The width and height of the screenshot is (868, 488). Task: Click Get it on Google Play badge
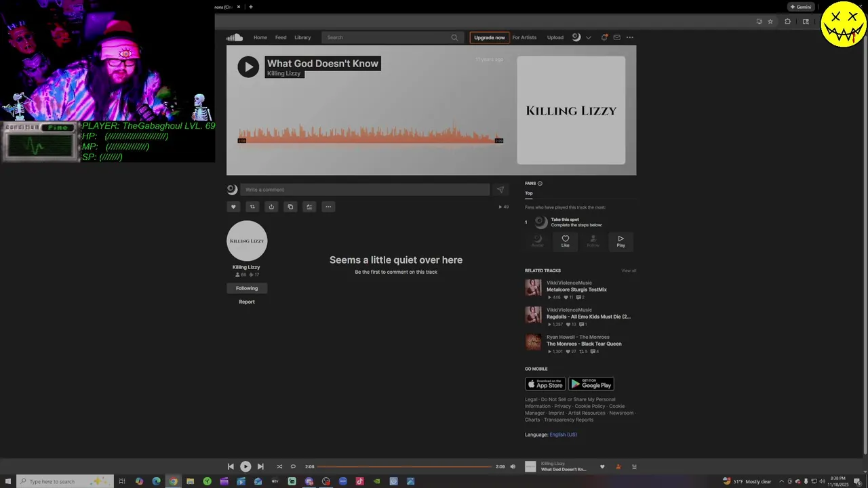coord(591,384)
